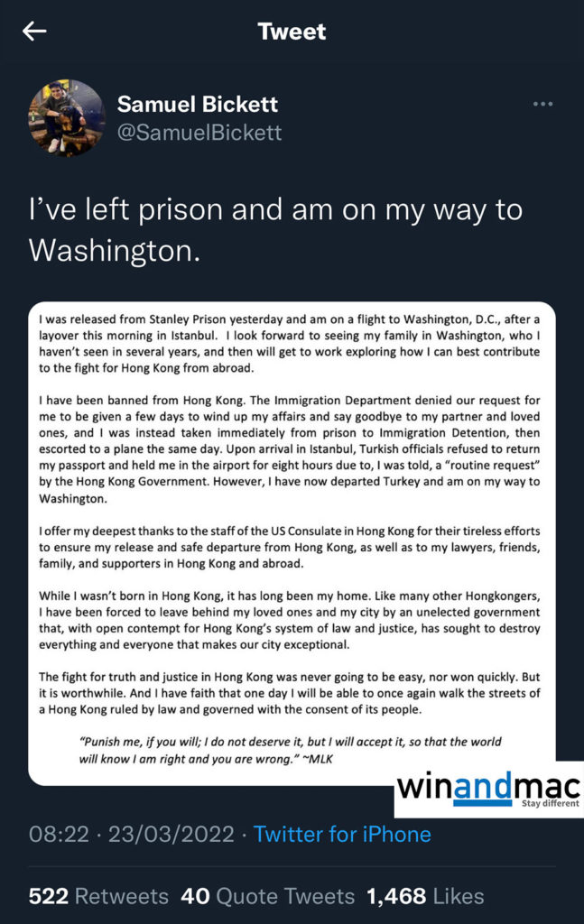The image size is (584, 924).
Task: Click the MLK quote in the statement image
Action: pyautogui.click(x=289, y=750)
